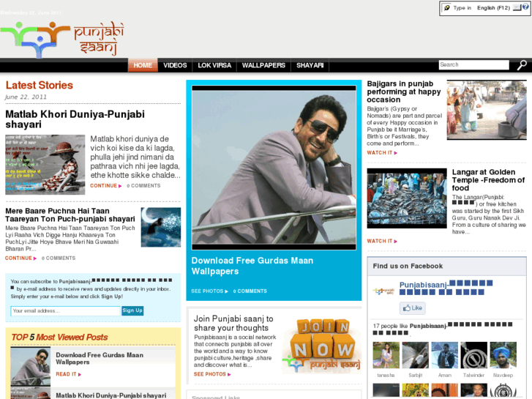Open Facebook fan profile picture tanasha
Screen dimensions: 532x399
coord(386,355)
